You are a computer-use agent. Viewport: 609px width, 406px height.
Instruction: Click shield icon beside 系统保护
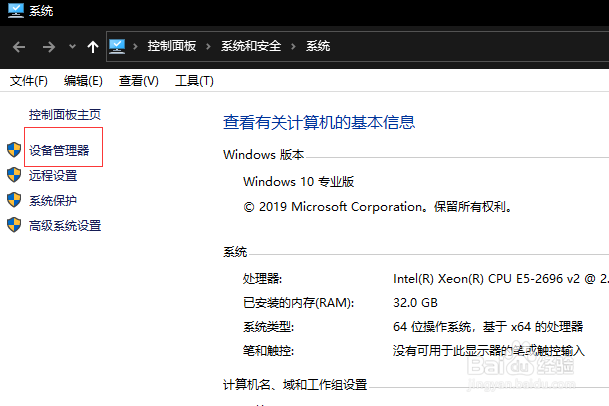coord(14,200)
